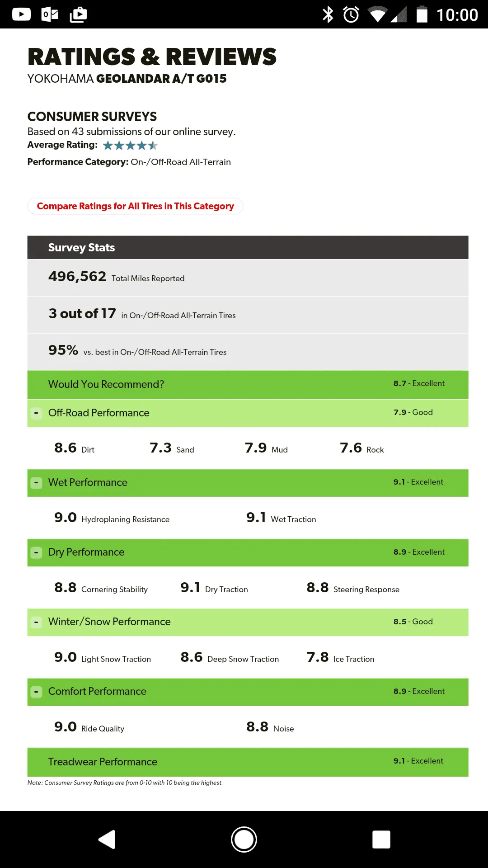The width and height of the screenshot is (488, 868).
Task: Tap the battery status icon
Action: coord(422,14)
